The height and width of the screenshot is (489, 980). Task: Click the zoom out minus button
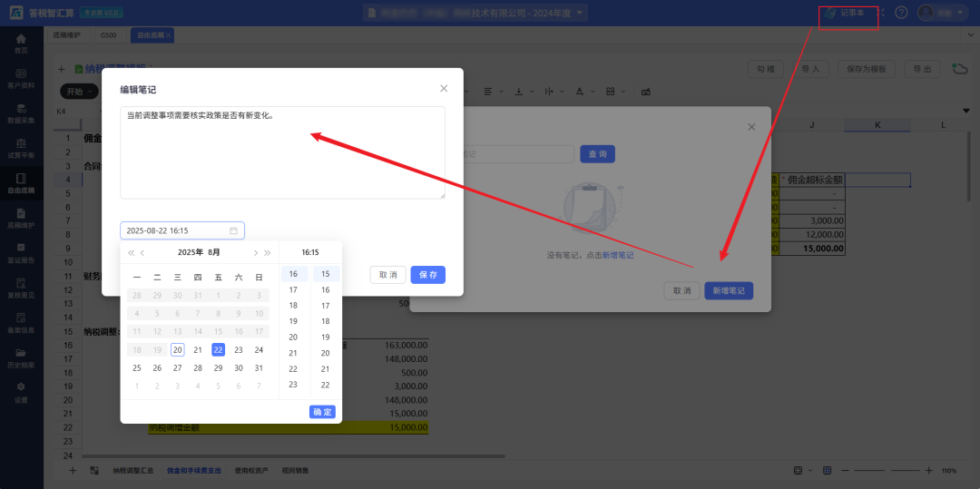(845, 470)
